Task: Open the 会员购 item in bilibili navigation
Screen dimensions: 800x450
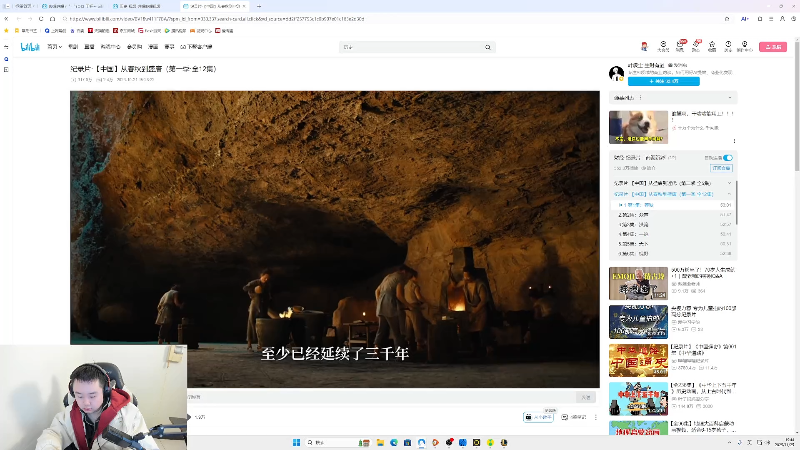Action: tap(134, 47)
